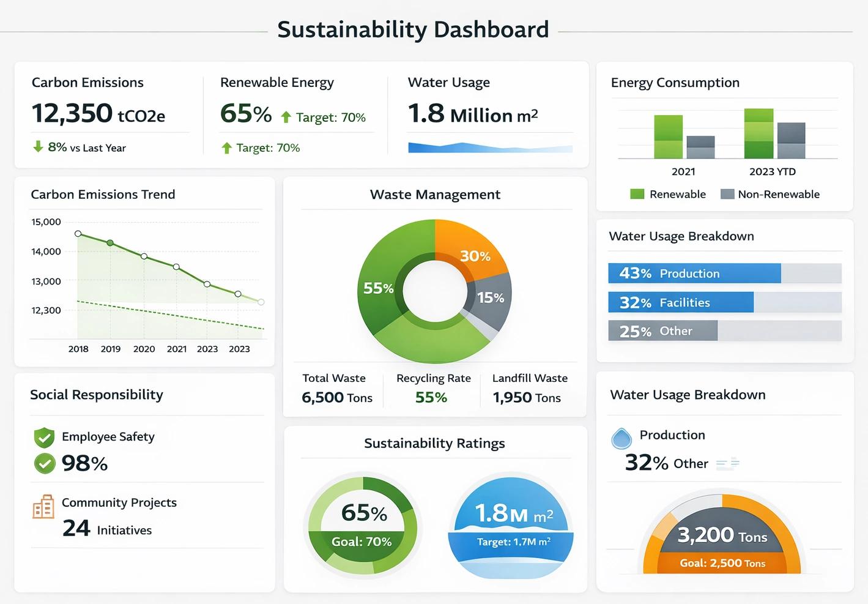The image size is (868, 604).
Task: Click the Sustainability Dashboard title
Action: pyautogui.click(x=413, y=29)
